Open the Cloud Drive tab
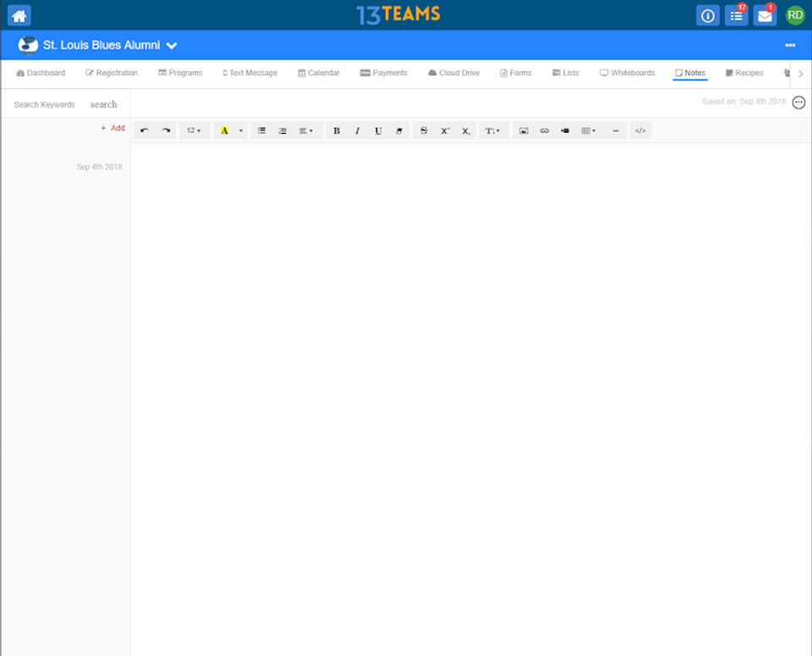812x656 pixels. click(x=453, y=73)
